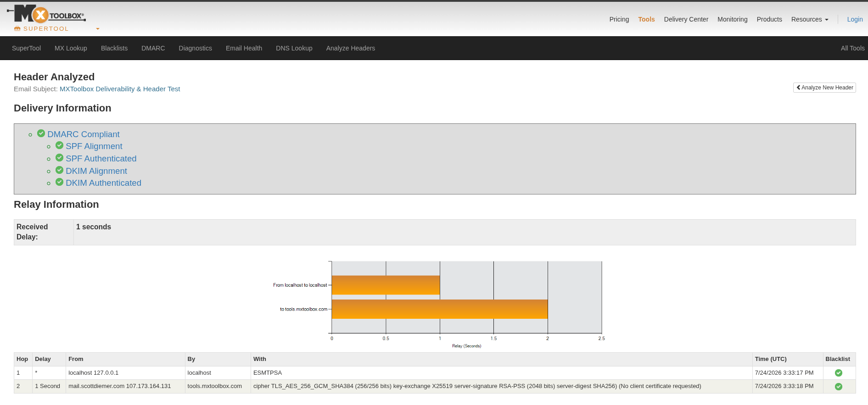Click the DKIM Alignment link
Viewport: 868px width, 405px height.
point(96,171)
